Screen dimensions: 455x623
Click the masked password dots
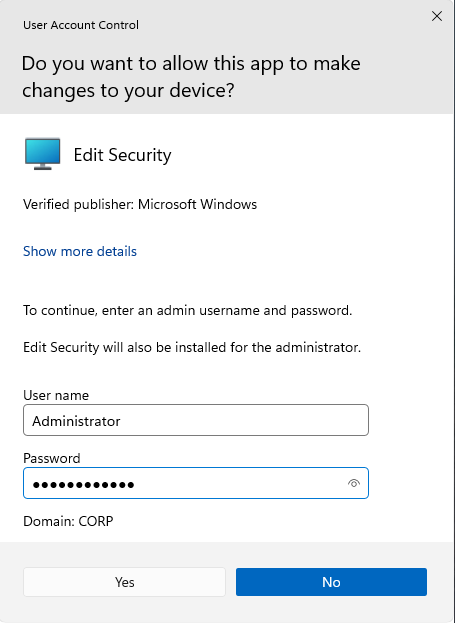click(83, 485)
